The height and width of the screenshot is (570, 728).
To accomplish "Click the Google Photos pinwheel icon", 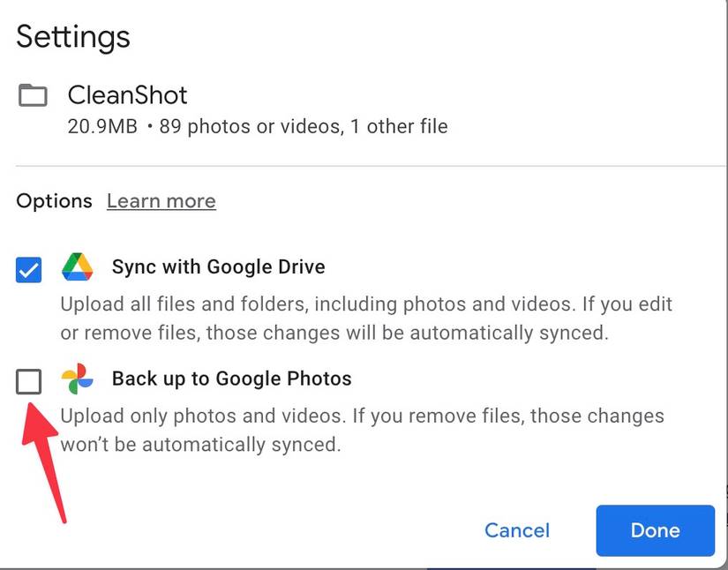I will click(78, 379).
